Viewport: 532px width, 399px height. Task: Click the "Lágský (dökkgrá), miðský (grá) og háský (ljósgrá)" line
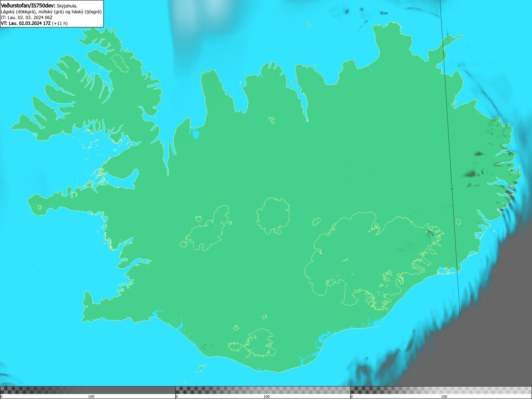click(51, 12)
